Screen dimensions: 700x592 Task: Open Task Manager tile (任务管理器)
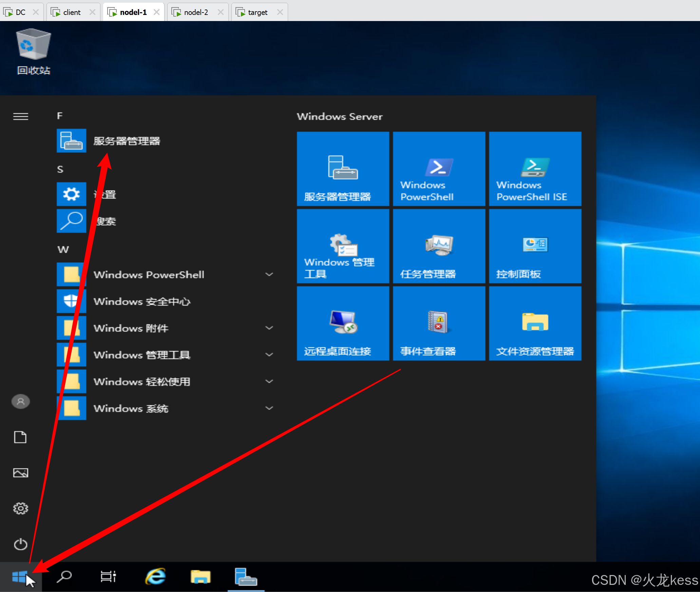pyautogui.click(x=439, y=246)
